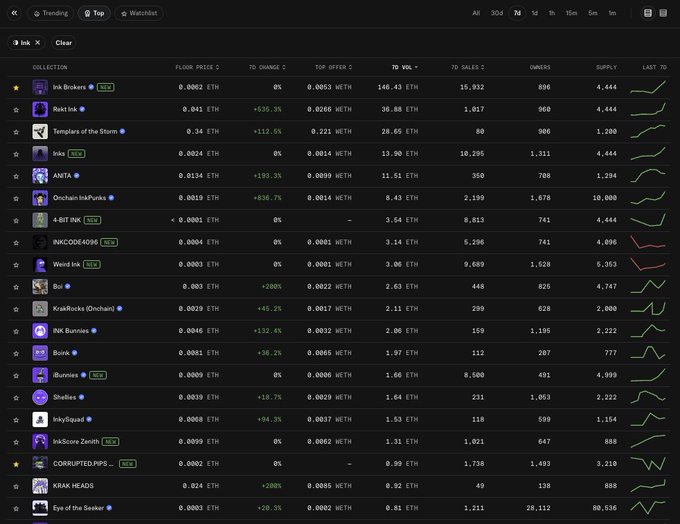This screenshot has width=680, height=524.
Task: Switch to table layout view icon
Action: click(647, 13)
